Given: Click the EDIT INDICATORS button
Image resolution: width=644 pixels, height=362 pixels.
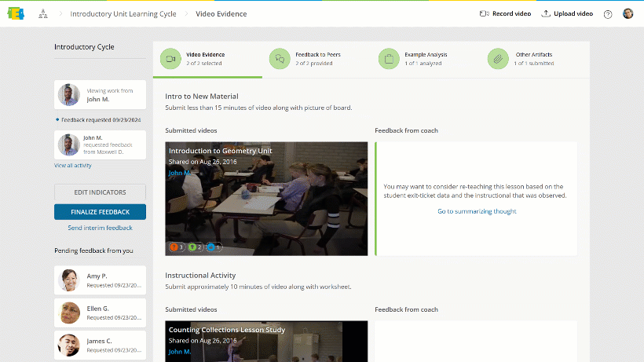Looking at the screenshot, I should click(101, 192).
